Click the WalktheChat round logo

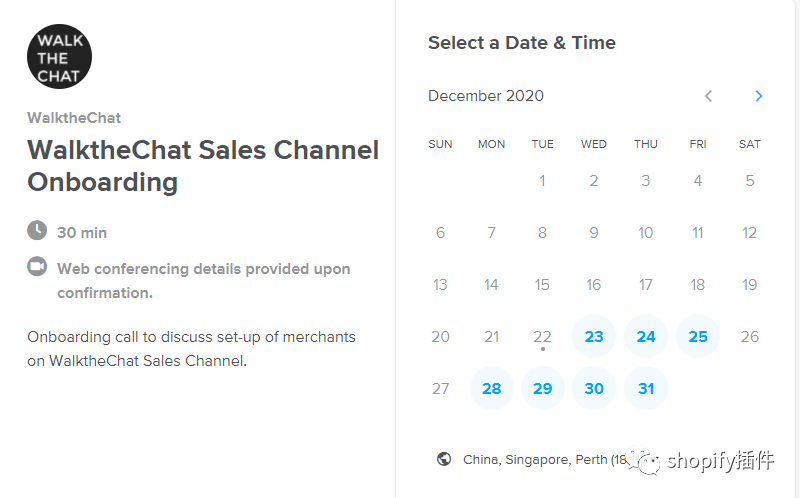(59, 56)
